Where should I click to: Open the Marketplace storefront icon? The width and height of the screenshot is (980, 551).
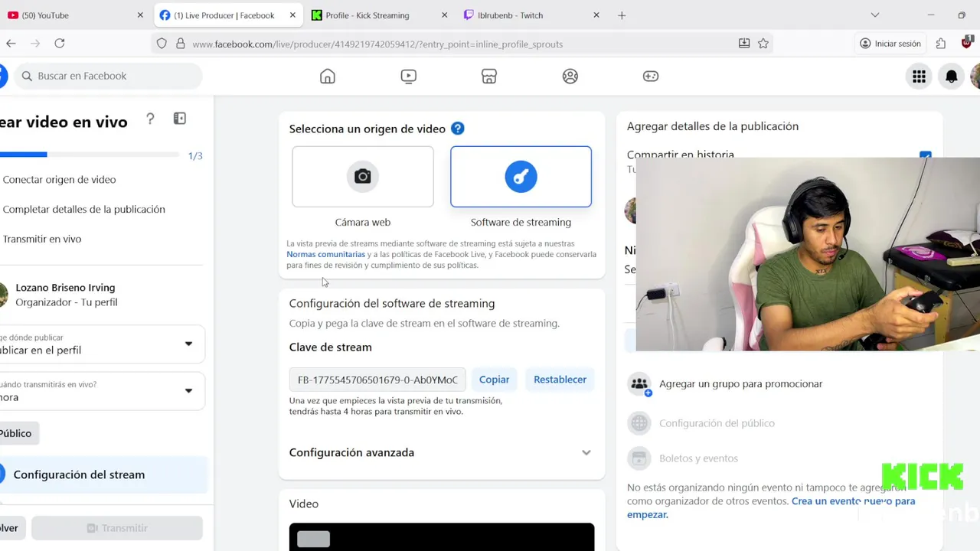click(489, 76)
